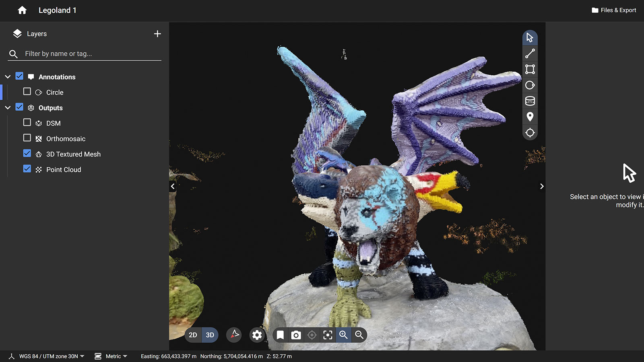Click the Point Cloud layer icon
Screen dimensions: 644x362
pyautogui.click(x=39, y=170)
